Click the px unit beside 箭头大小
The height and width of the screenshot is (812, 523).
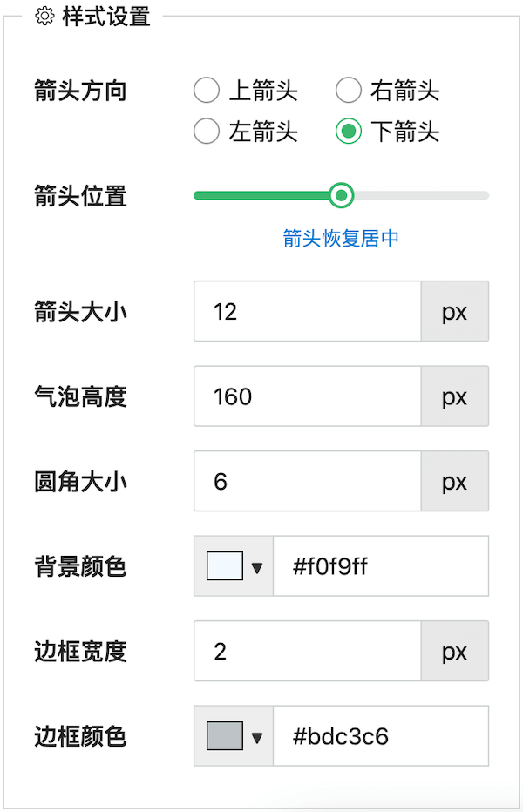point(454,311)
